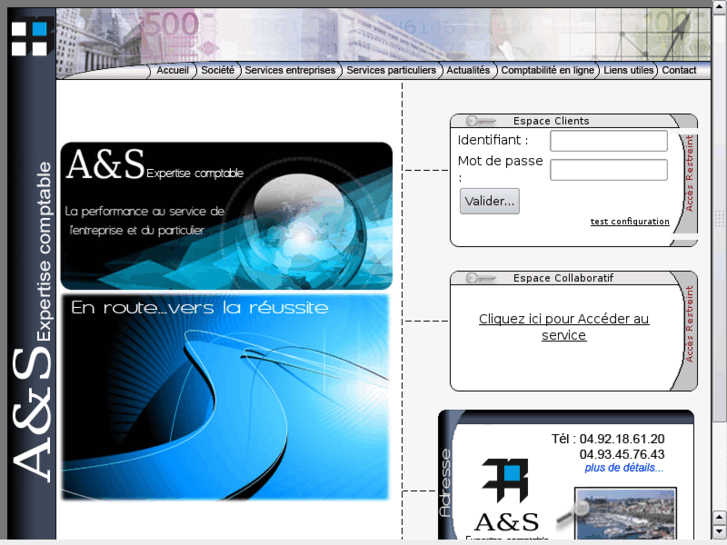Open the Contact page
The height and width of the screenshot is (545, 727).
[x=679, y=71]
